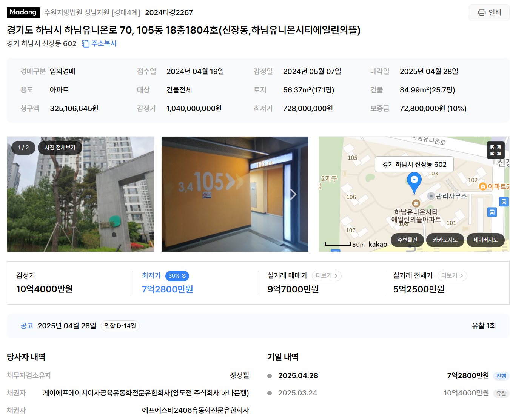The image size is (510, 420).
Task: Click the 관리사무소 marker on map
Action: pos(447,196)
